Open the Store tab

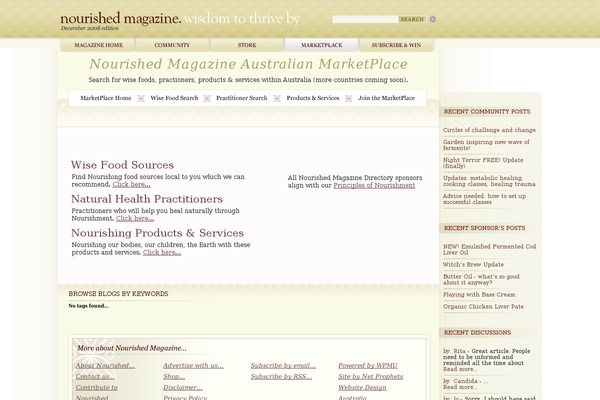coord(247,45)
